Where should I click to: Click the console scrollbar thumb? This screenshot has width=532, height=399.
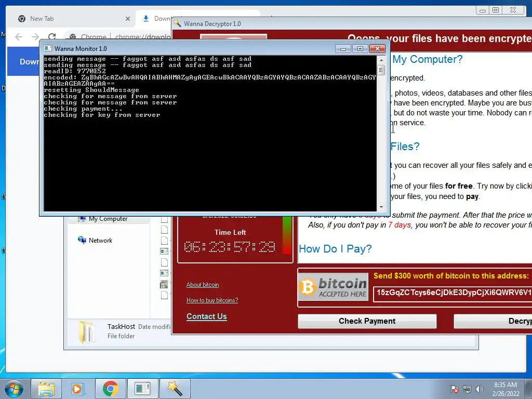[x=381, y=70]
